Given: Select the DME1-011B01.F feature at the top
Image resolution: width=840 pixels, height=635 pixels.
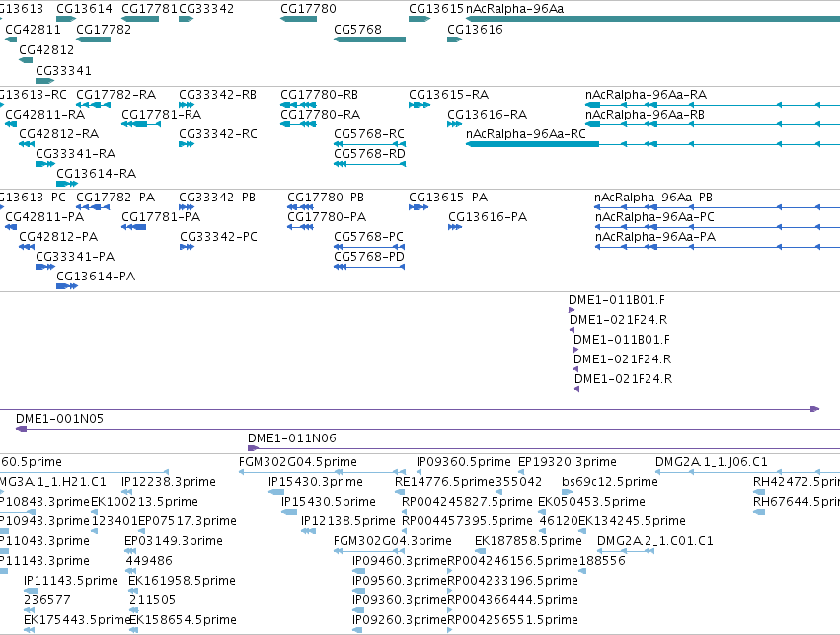Looking at the screenshot, I should [617, 300].
